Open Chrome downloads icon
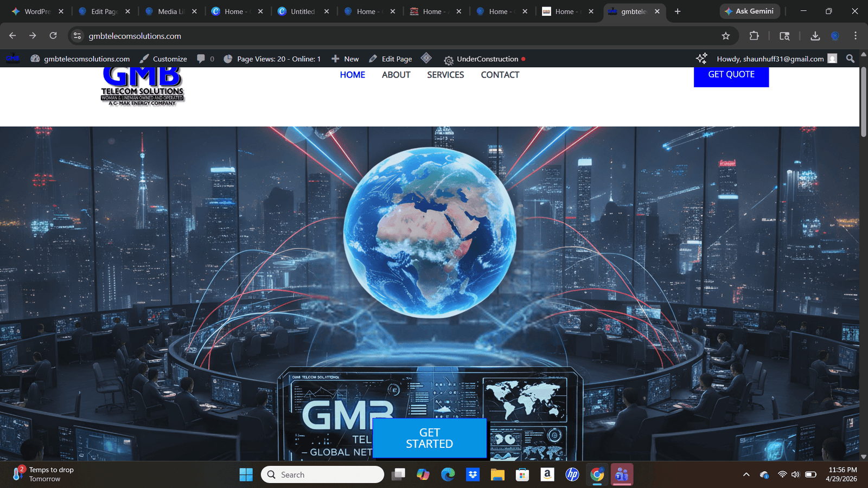868x488 pixels. click(x=815, y=36)
